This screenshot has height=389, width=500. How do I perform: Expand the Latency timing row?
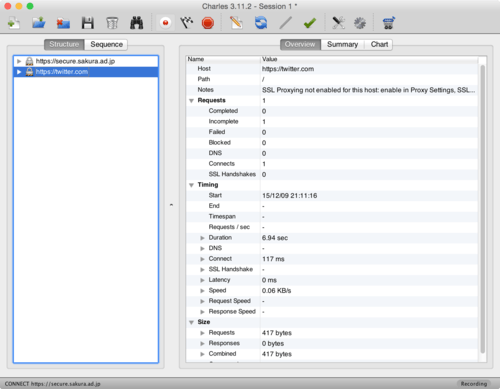point(202,280)
